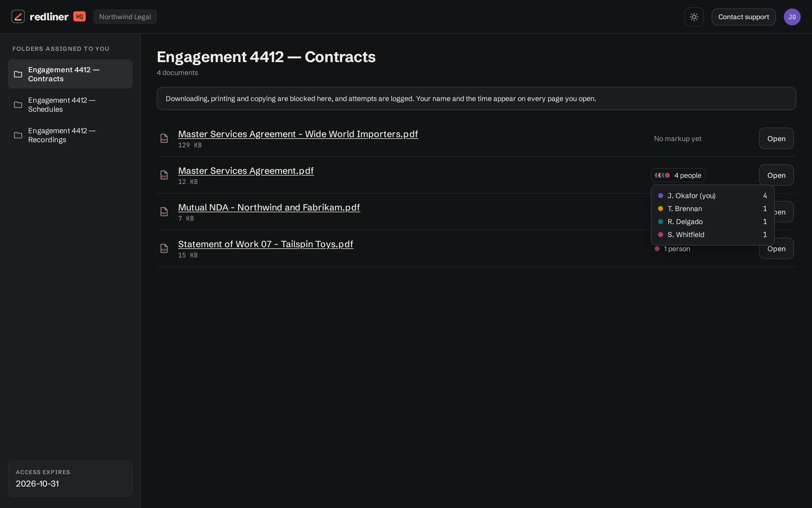Click Open button for Master Services Agreement.pdf
Viewport: 812px width, 508px height.
point(776,175)
